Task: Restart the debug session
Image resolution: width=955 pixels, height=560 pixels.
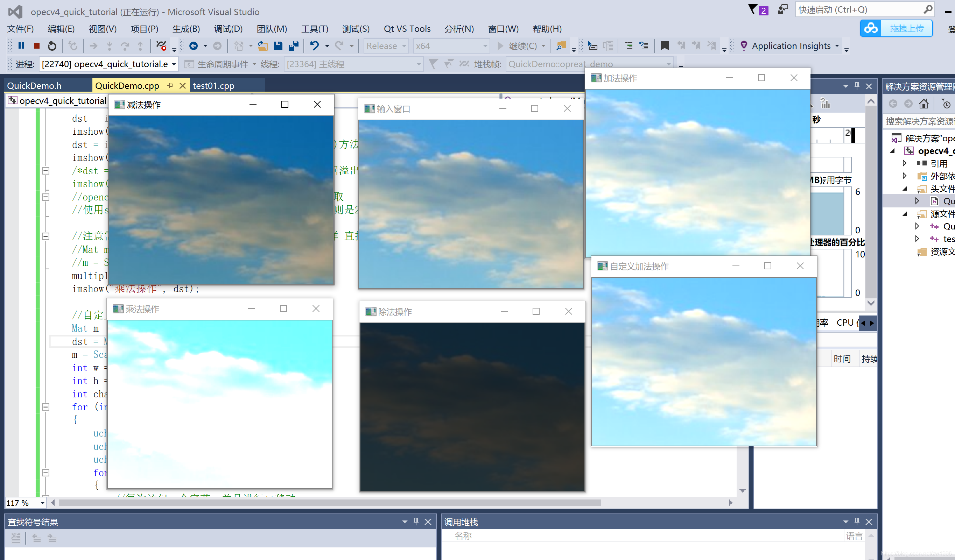Action: point(52,46)
